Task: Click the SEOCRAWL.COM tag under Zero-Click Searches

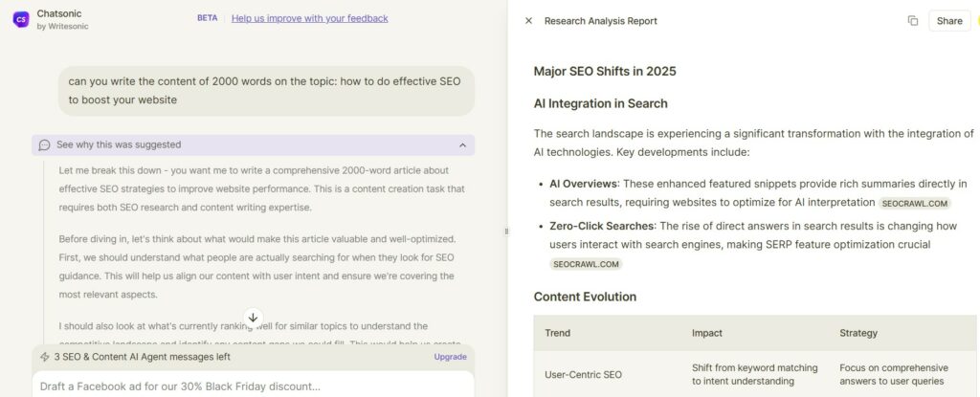Action: click(587, 264)
